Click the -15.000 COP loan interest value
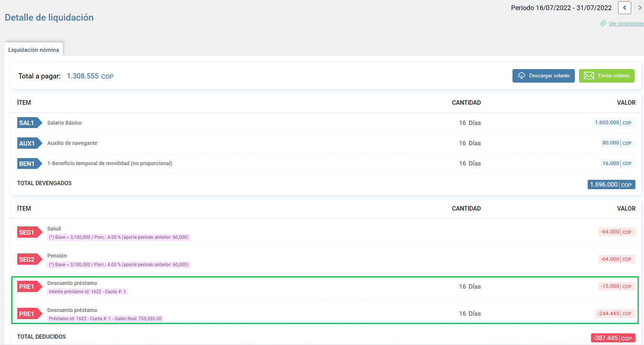This screenshot has height=345, width=644. [x=617, y=286]
